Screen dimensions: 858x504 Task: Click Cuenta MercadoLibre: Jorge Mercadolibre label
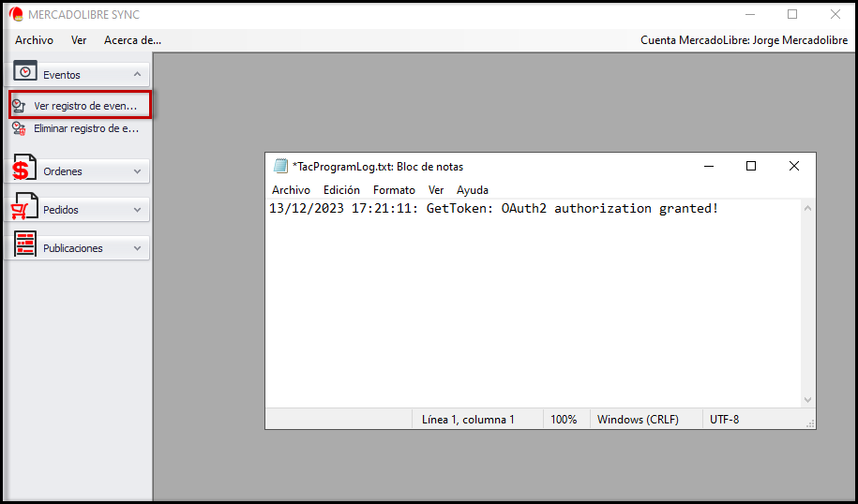(745, 40)
